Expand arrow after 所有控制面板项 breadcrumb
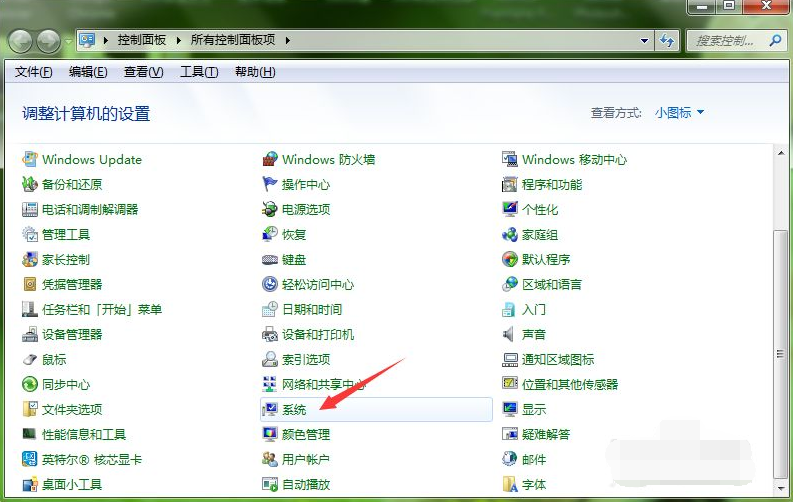793x502 pixels. coord(287,40)
